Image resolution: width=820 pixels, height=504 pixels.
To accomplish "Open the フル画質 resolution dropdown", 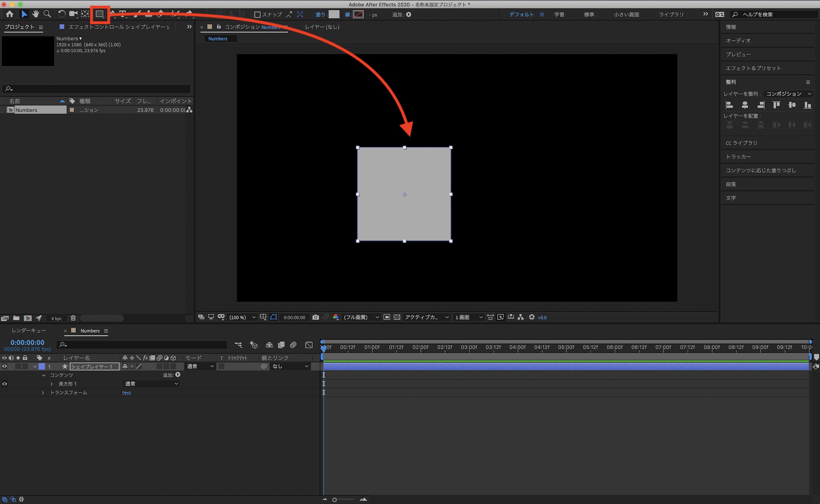I will click(x=361, y=318).
